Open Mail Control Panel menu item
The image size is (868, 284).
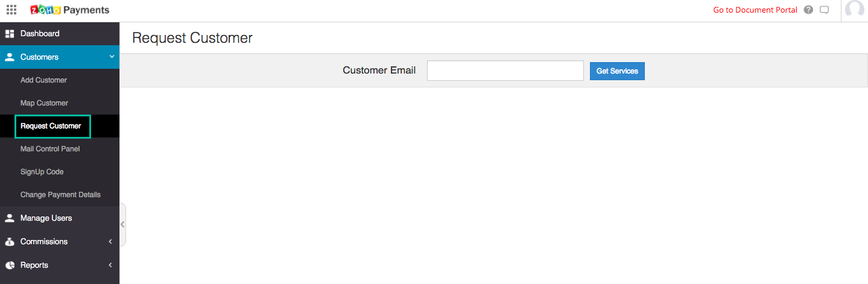(x=50, y=149)
